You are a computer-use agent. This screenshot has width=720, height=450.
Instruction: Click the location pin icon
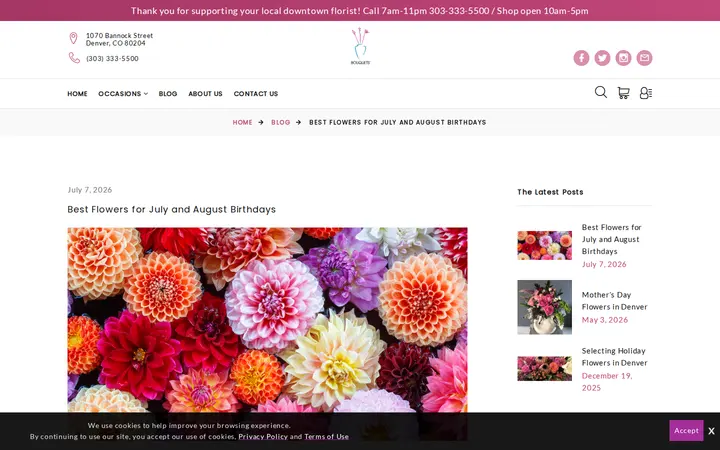coord(73,38)
